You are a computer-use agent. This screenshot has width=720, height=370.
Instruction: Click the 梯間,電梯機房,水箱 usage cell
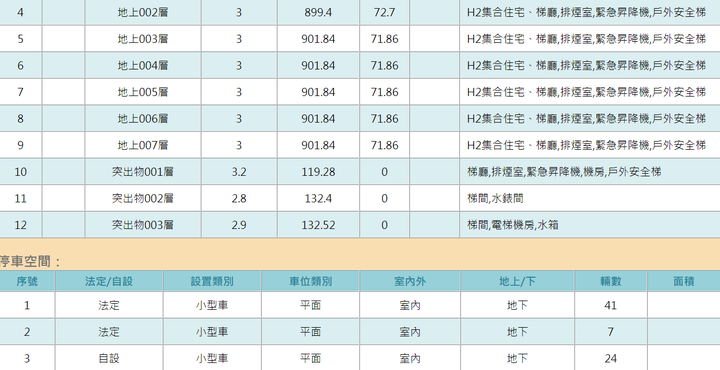click(x=590, y=225)
